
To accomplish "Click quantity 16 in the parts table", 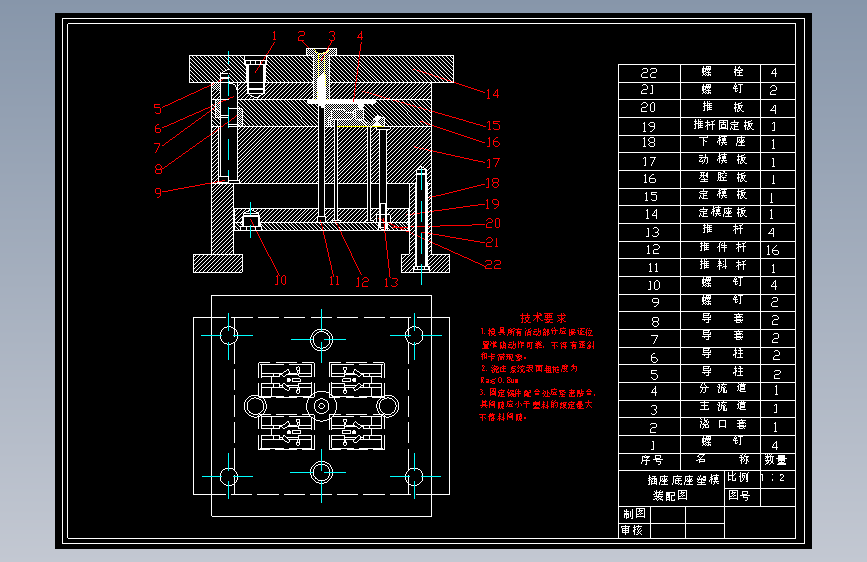I will click(772, 250).
